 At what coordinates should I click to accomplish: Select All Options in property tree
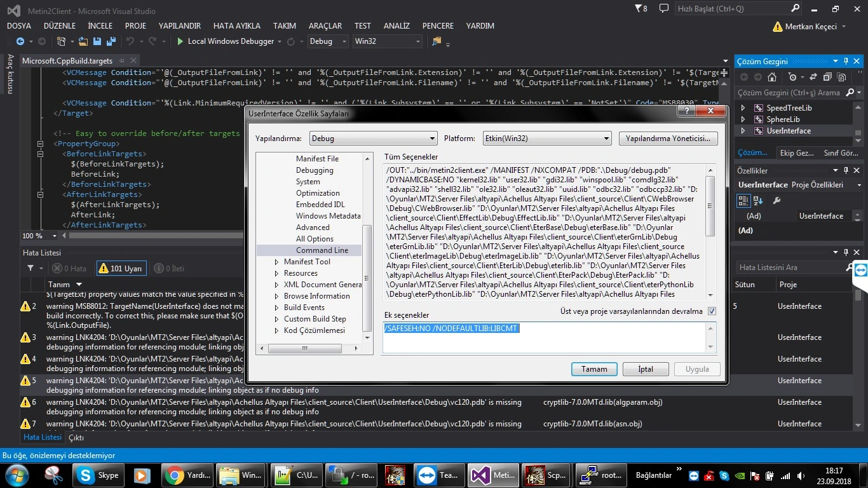click(315, 239)
